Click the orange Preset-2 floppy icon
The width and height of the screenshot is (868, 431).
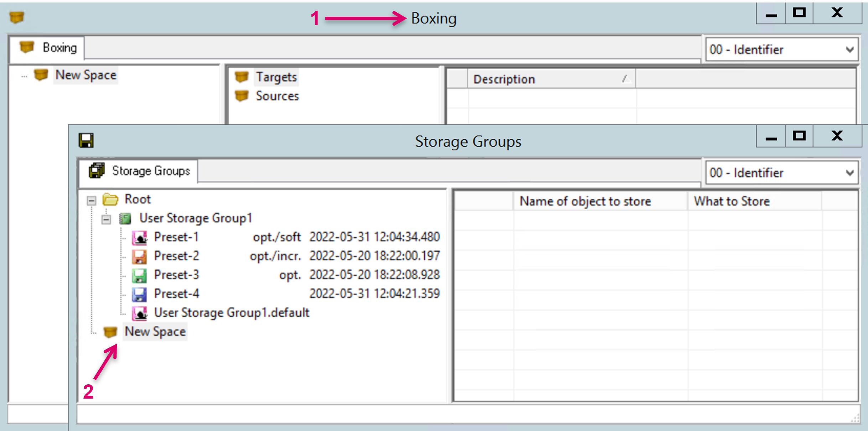point(139,256)
